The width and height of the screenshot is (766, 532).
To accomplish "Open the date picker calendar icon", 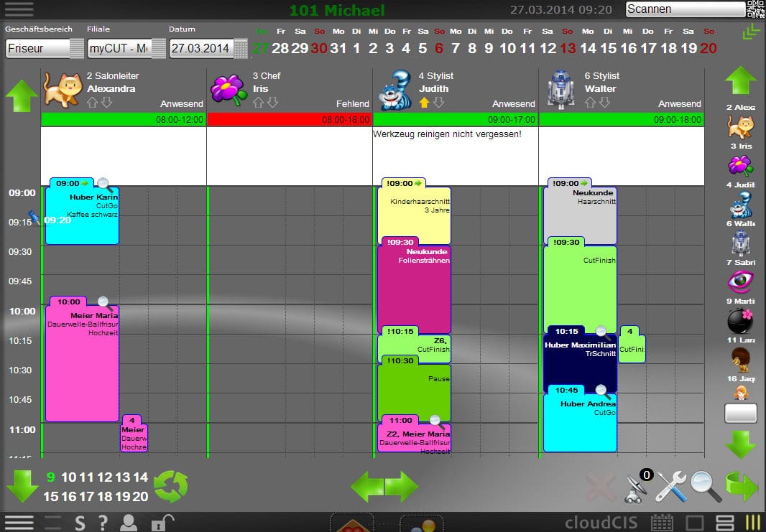I will (240, 48).
